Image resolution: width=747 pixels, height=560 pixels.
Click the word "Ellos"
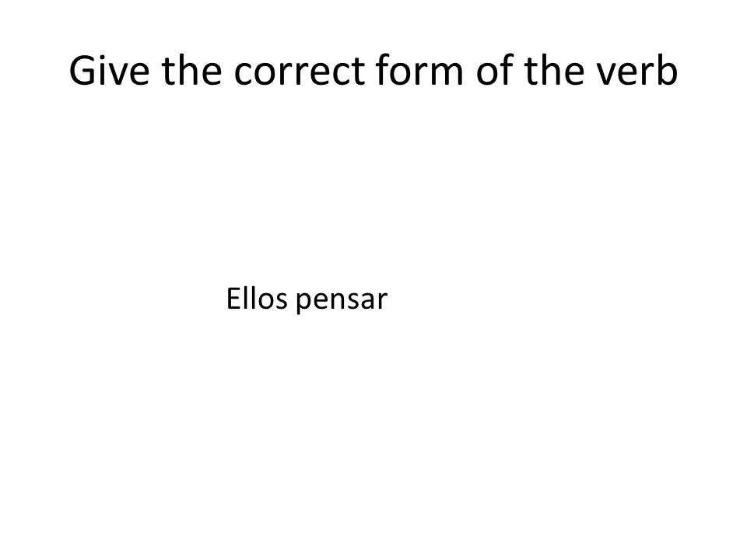[257, 299]
